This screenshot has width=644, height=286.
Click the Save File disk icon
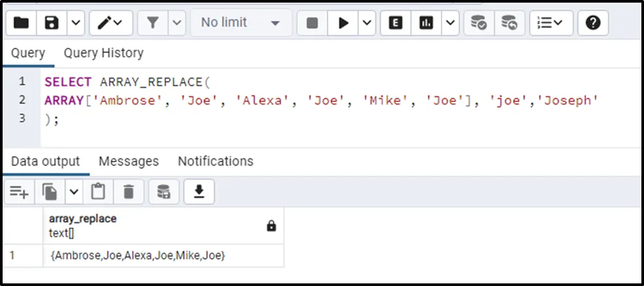click(x=52, y=23)
